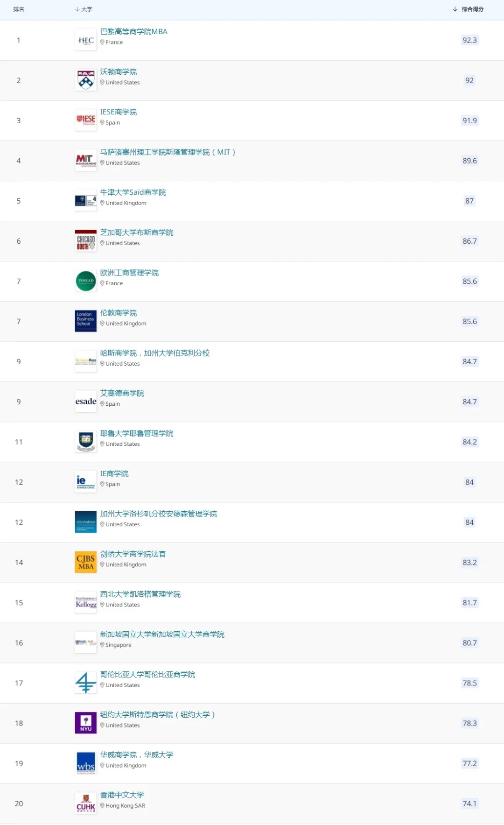This screenshot has height=825, width=504.
Task: Open the 华威商学院，华威大学 link
Action: (x=137, y=754)
